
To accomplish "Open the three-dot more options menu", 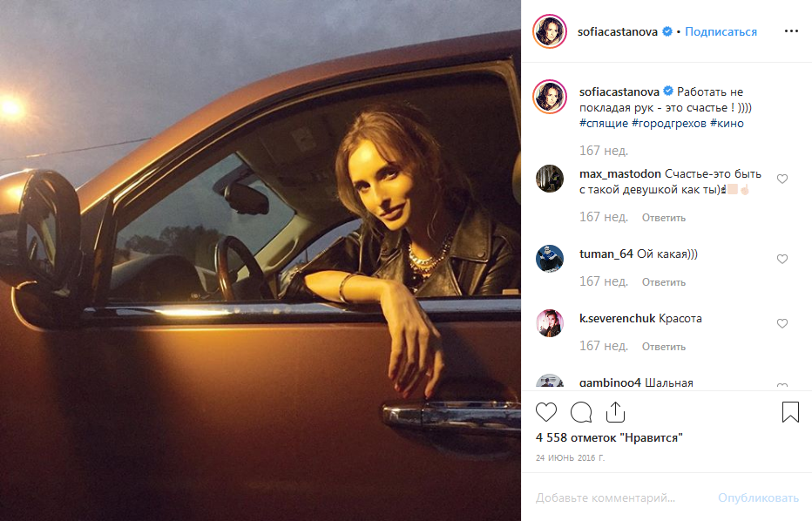I will pyautogui.click(x=791, y=31).
